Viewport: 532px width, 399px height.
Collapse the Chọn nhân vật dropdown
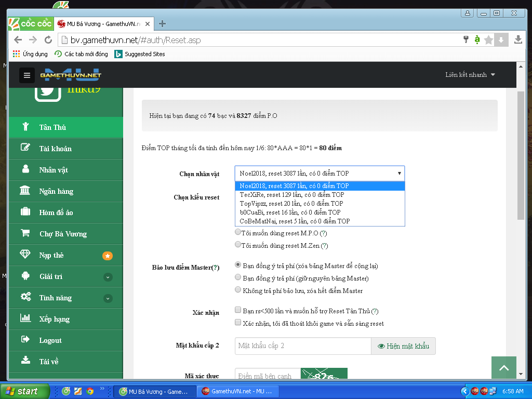click(320, 174)
